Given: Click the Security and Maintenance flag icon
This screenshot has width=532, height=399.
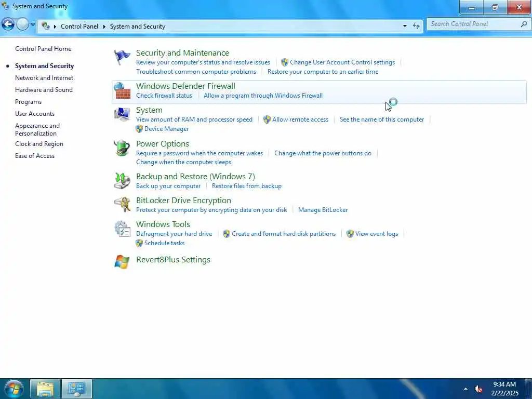Looking at the screenshot, I should [122, 57].
